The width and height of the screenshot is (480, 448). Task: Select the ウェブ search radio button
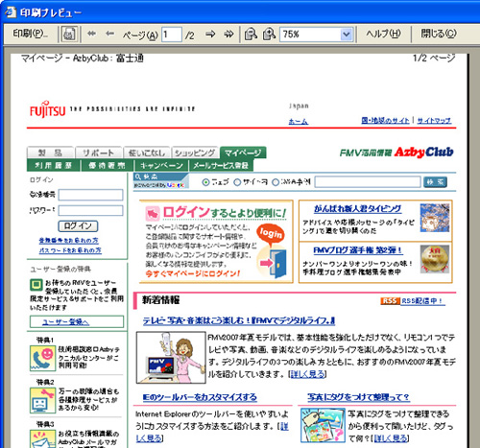(205, 182)
